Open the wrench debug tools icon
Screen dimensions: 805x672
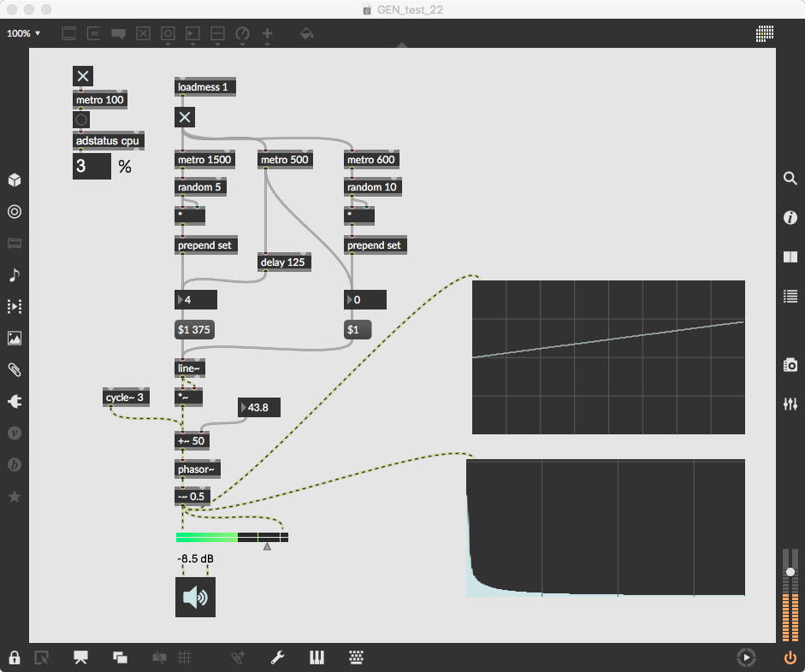277,657
